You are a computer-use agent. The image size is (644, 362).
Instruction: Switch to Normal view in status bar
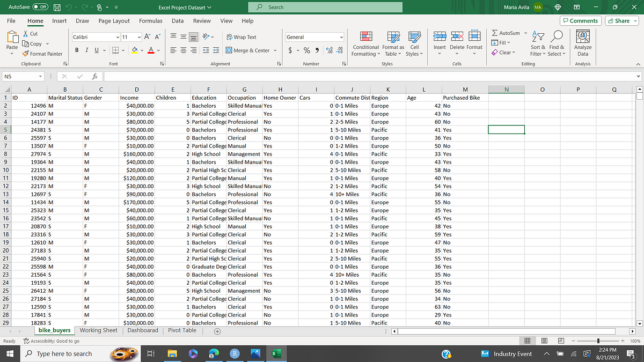(527, 341)
